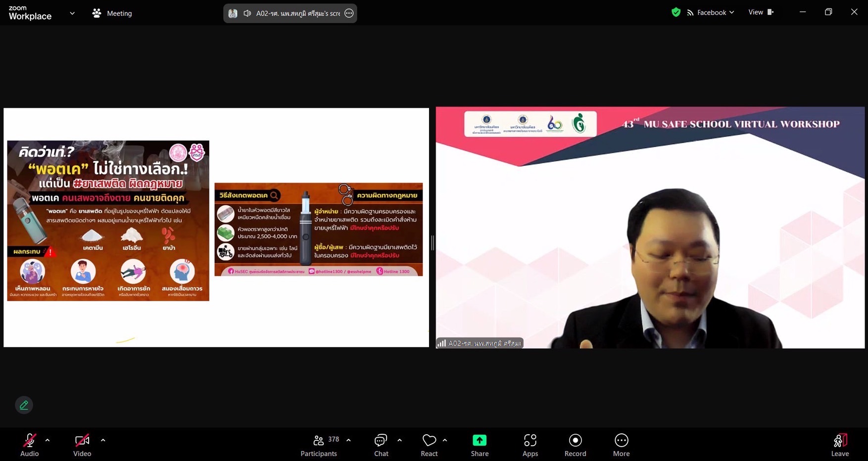Expand audio settings arrow next to Audio
This screenshot has width=868, height=461.
pyautogui.click(x=48, y=440)
